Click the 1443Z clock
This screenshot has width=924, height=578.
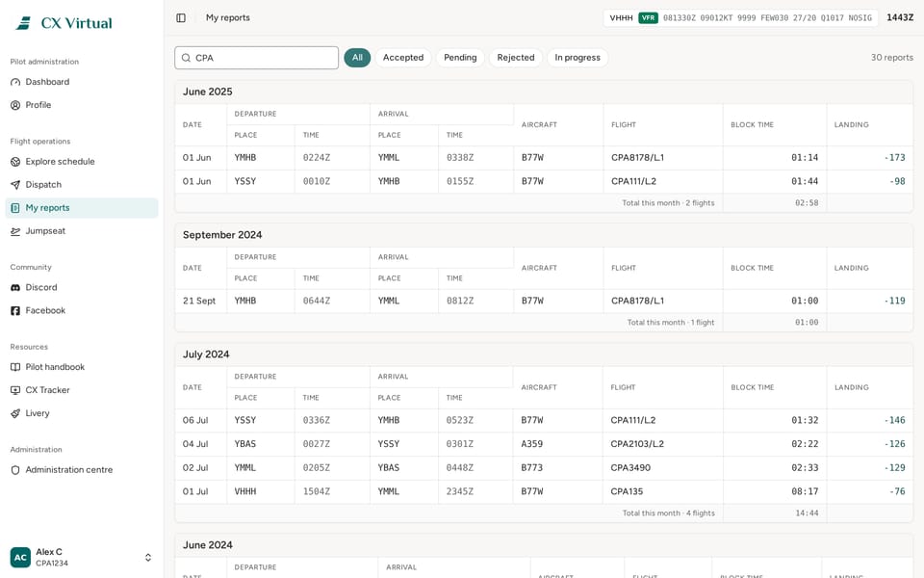(900, 17)
